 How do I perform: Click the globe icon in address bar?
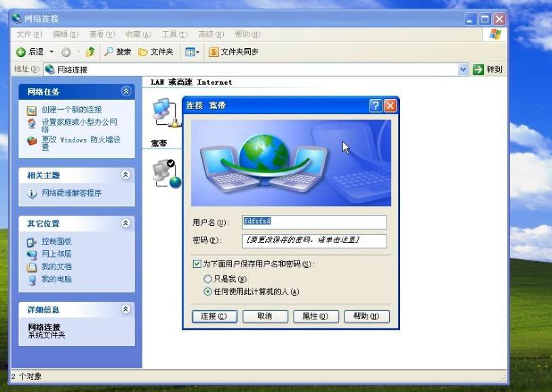coord(50,69)
